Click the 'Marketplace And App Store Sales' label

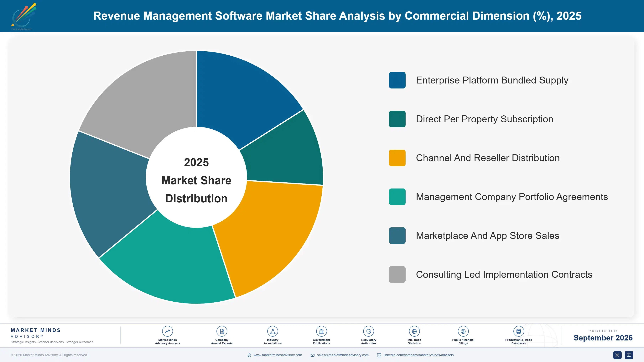pos(487,236)
